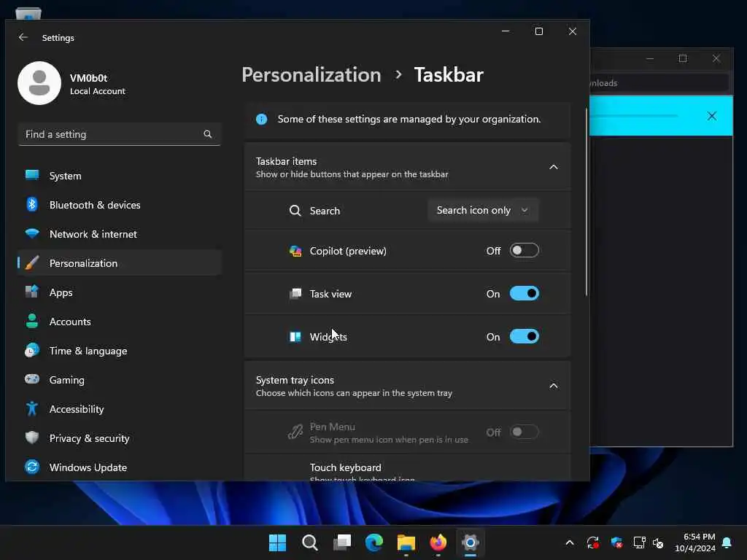
Task: Turn off the Task view toggle
Action: [524, 293]
